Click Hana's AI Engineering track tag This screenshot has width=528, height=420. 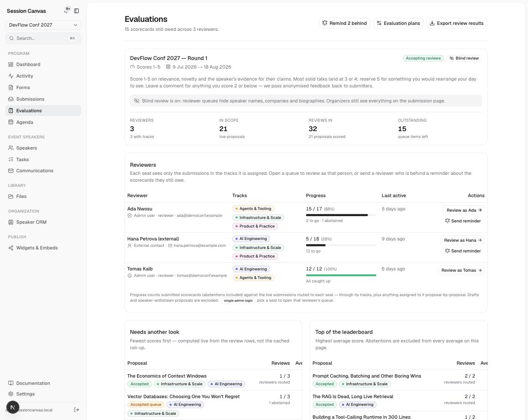(x=251, y=239)
